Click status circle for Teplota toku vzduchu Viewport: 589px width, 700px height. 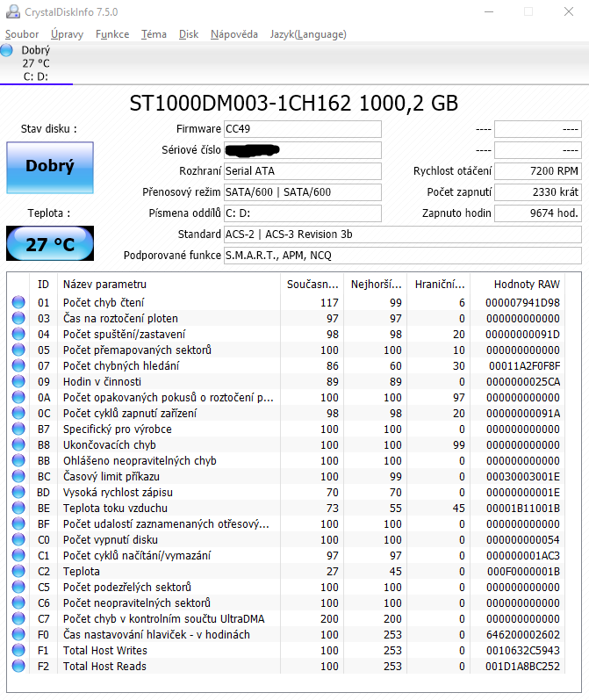[x=18, y=508]
